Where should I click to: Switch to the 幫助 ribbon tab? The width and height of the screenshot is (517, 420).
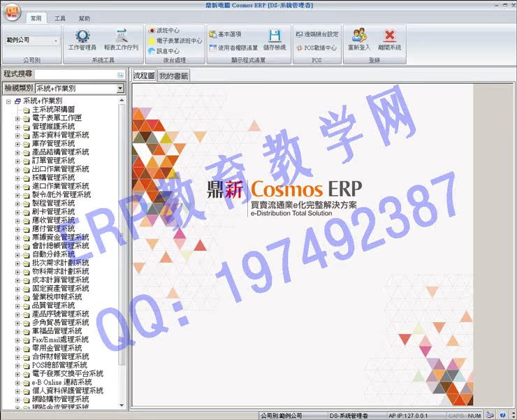[x=85, y=18]
